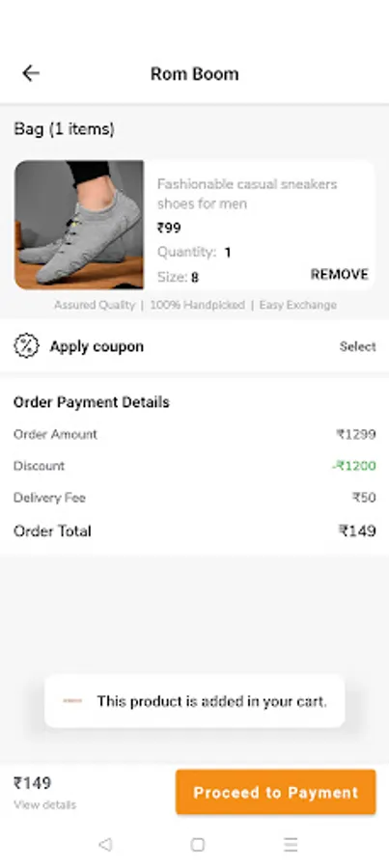Tap the Quantity value of the item

coord(228,253)
